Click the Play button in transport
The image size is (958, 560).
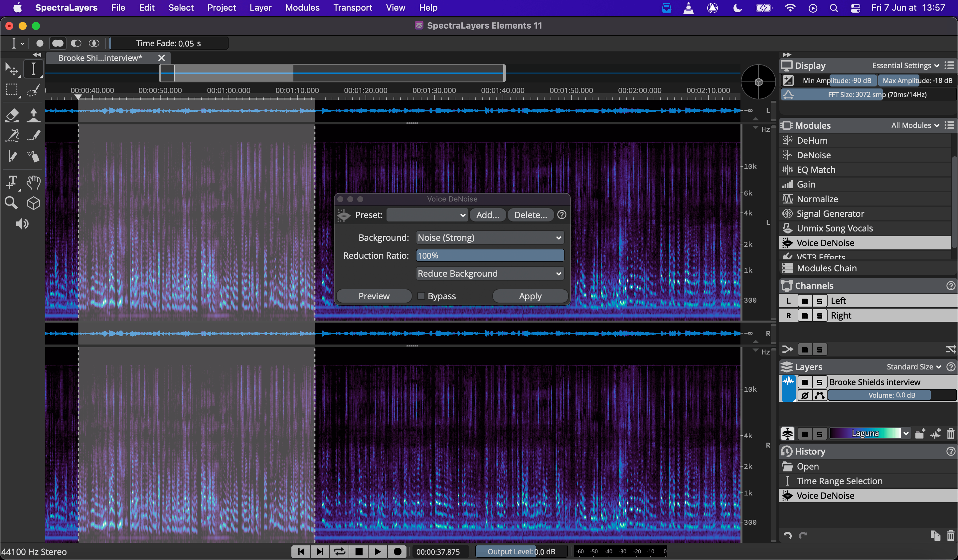coord(378,552)
